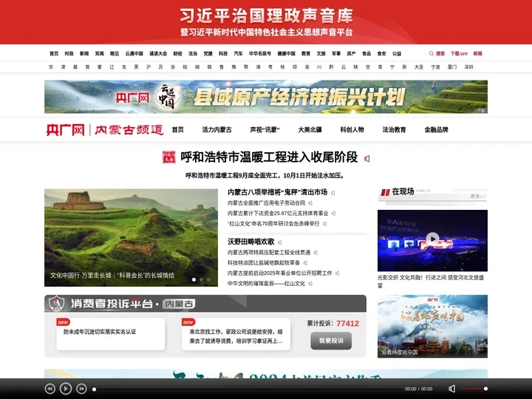Click 中华名医号 in the top navigation
Image resolution: width=532 pixels, height=399 pixels.
260,54
